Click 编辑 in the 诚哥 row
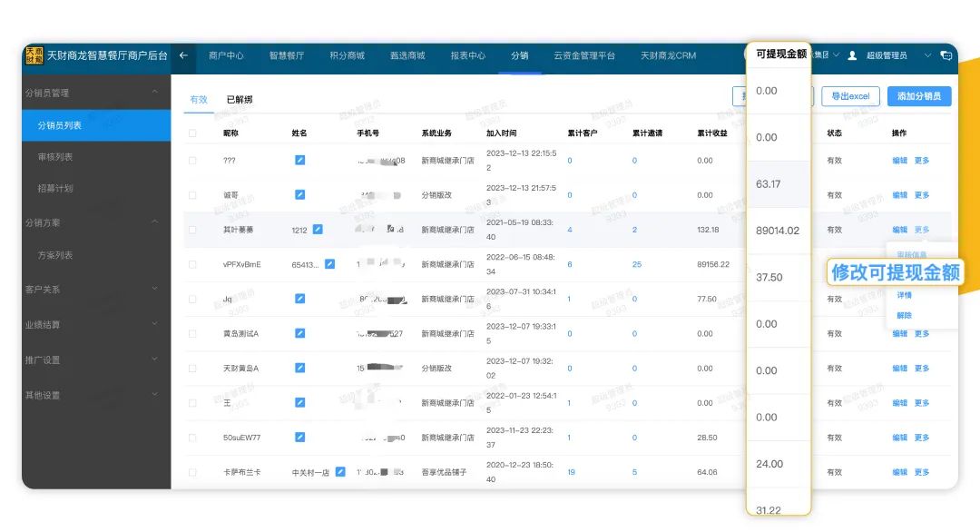This screenshot has height=532, width=980. pos(899,195)
